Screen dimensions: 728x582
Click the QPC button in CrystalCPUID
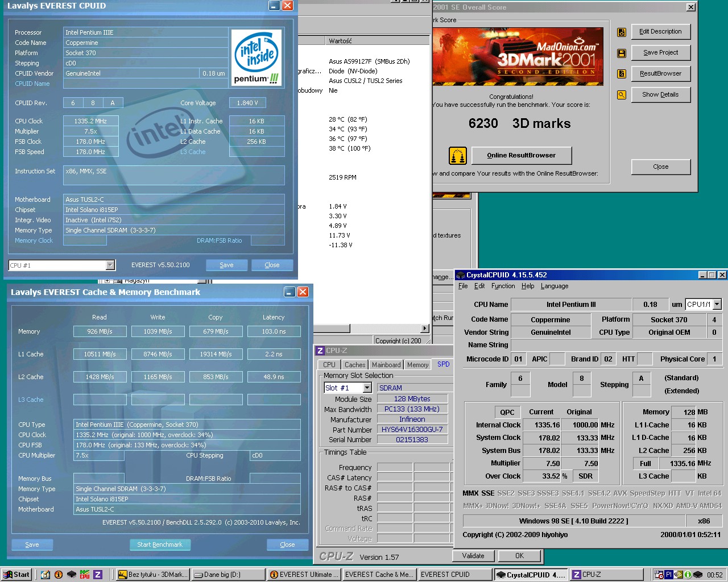507,413
